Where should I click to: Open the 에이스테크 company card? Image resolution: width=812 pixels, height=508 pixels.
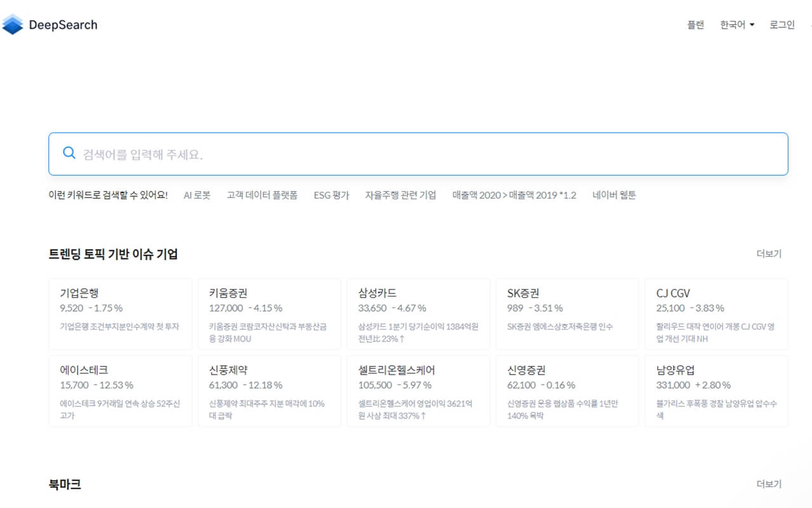121,391
